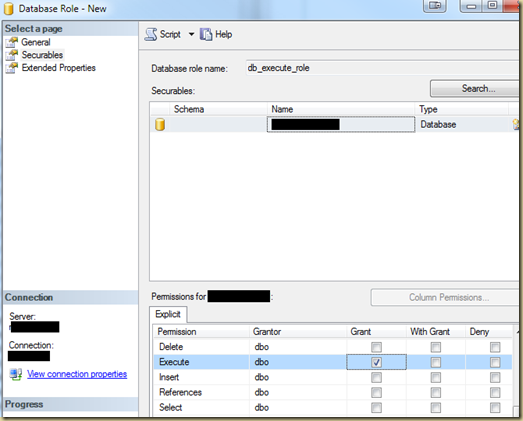Select the redacted database name cell
Viewport: 523px width, 421px height.
point(341,124)
